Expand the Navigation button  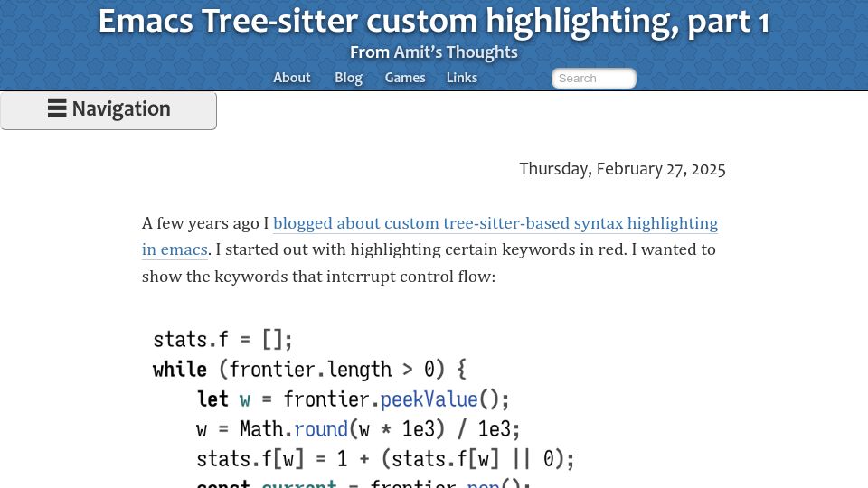(x=108, y=110)
